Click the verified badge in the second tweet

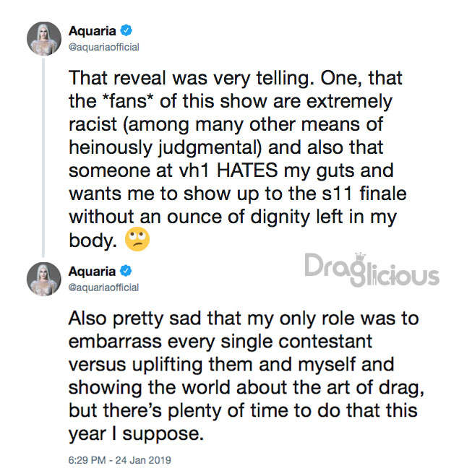click(126, 271)
